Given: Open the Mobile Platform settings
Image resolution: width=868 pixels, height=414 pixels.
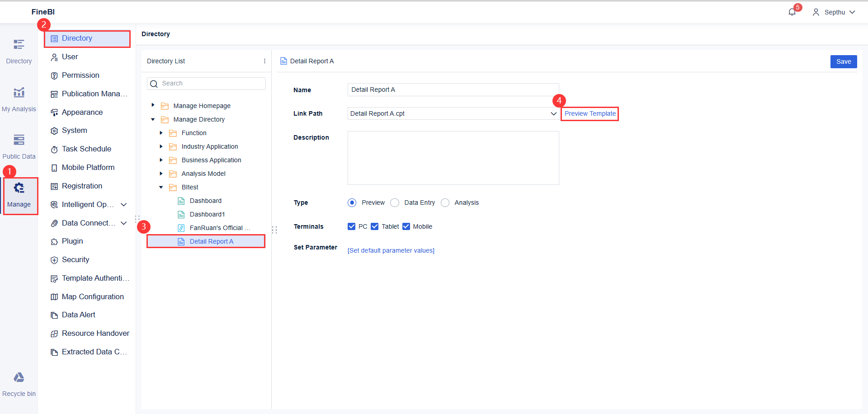Looking at the screenshot, I should pyautogui.click(x=88, y=167).
